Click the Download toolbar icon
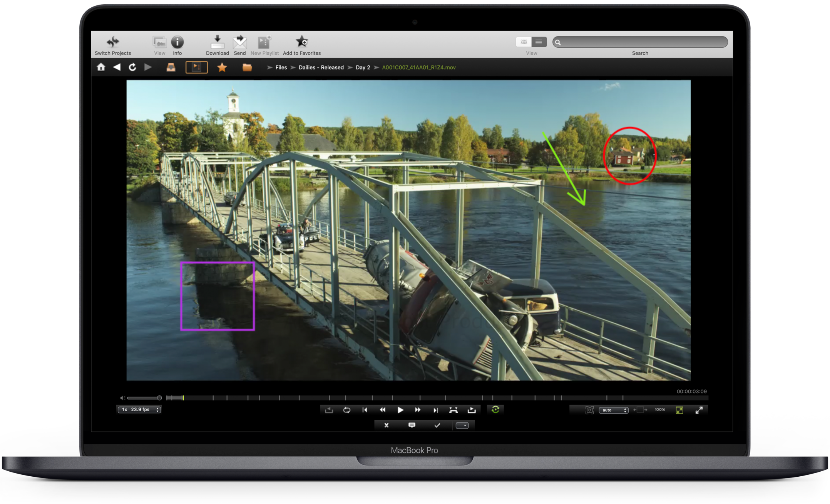Viewport: 830px width, 504px height. (x=217, y=42)
